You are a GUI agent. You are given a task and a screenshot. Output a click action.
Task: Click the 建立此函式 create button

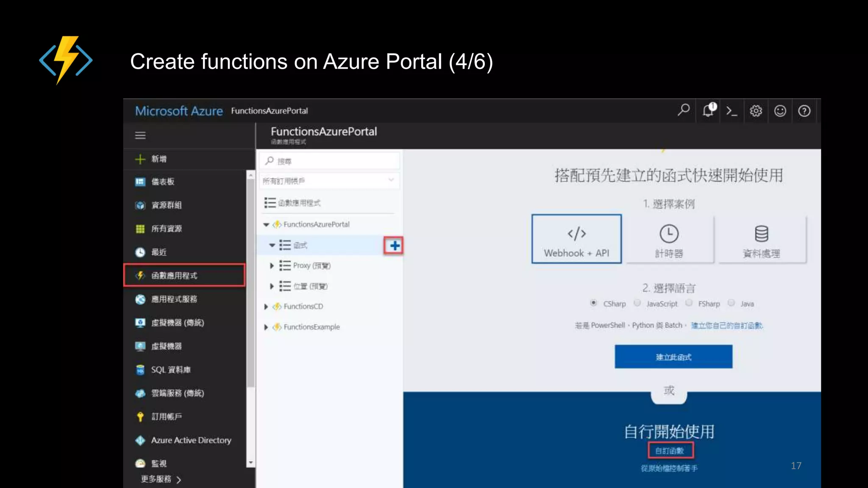tap(673, 357)
